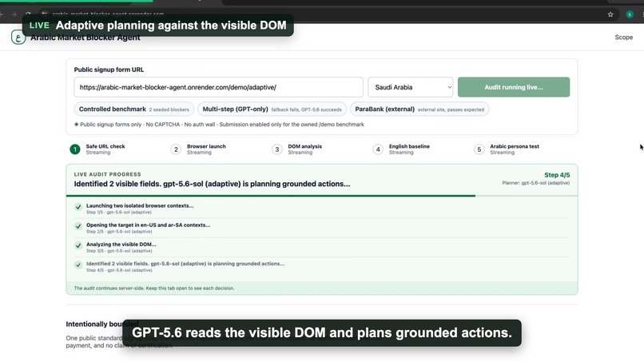Viewport: 644px width, 362px height.
Task: Click check icon beside Launching two isolated browser contexts
Action: click(78, 207)
